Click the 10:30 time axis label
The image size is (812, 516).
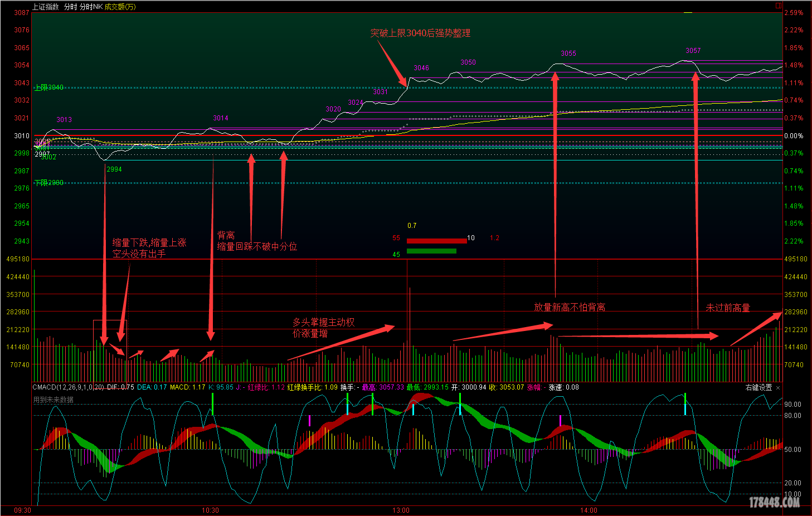(x=210, y=510)
